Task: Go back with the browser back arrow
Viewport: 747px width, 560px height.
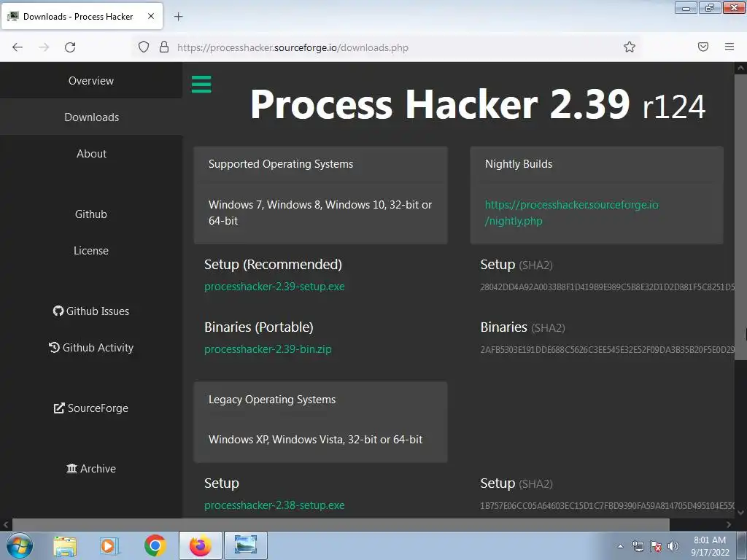Action: click(x=18, y=47)
